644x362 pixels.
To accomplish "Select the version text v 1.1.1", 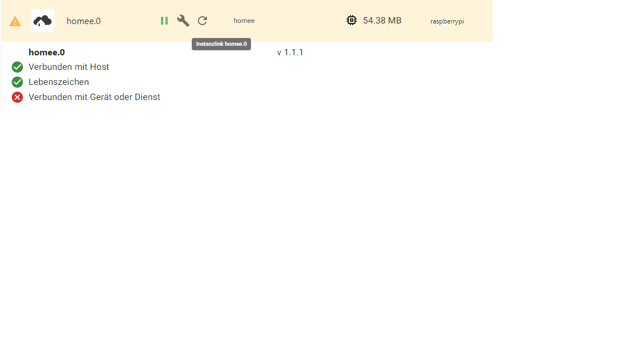I will pos(290,53).
